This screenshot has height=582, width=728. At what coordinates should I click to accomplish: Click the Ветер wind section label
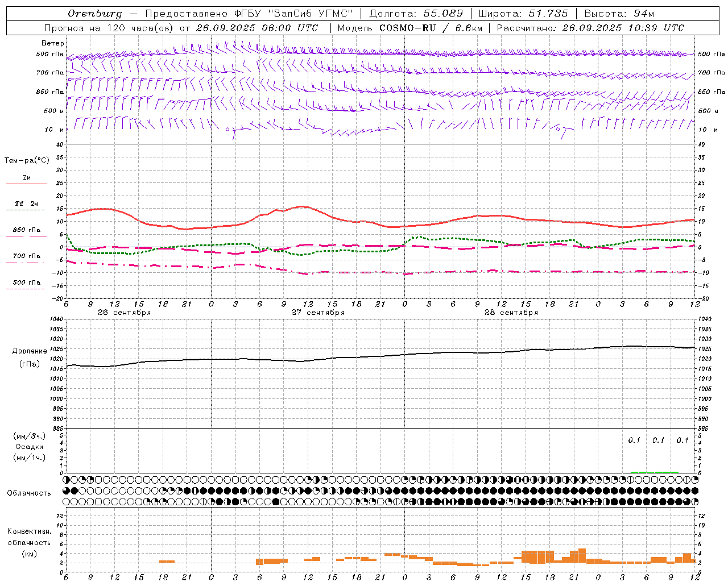pyautogui.click(x=53, y=43)
